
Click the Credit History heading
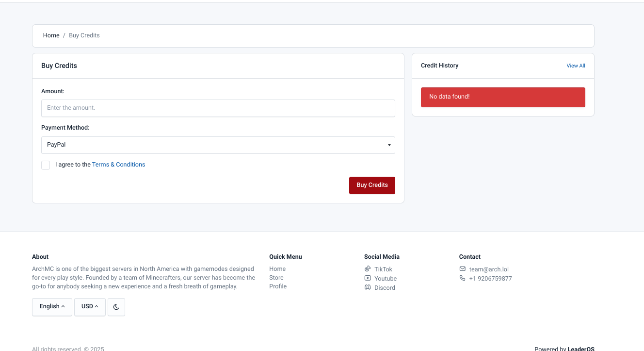pos(439,66)
